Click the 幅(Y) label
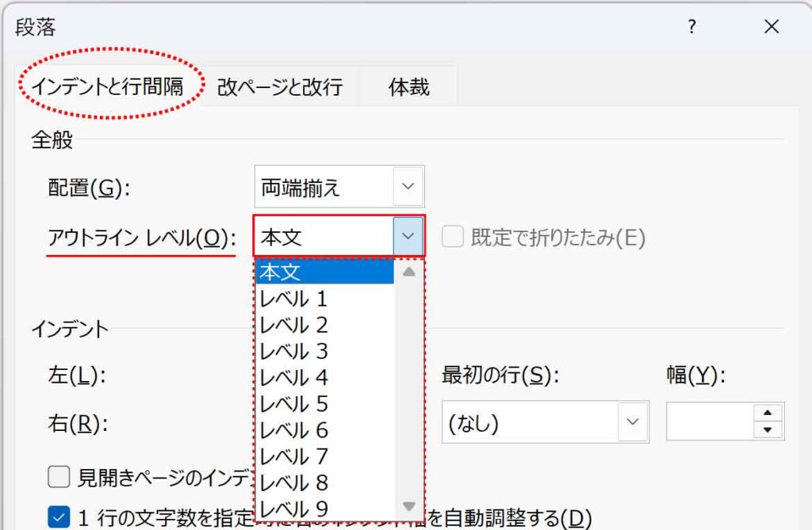812x530 pixels. pos(695,376)
